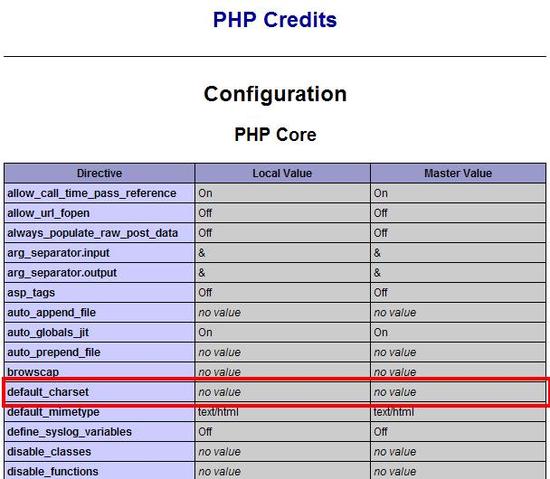The image size is (550, 479).
Task: Click local value of default_mimetype
Action: pyautogui.click(x=218, y=412)
